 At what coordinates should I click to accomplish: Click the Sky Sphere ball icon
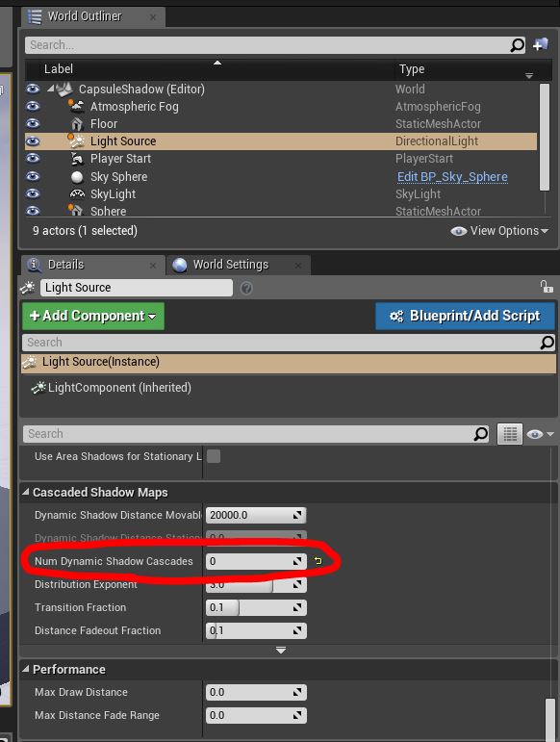pyautogui.click(x=77, y=176)
